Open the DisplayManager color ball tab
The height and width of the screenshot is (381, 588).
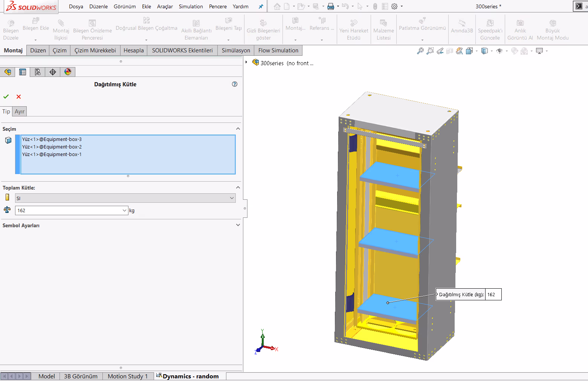click(x=68, y=72)
